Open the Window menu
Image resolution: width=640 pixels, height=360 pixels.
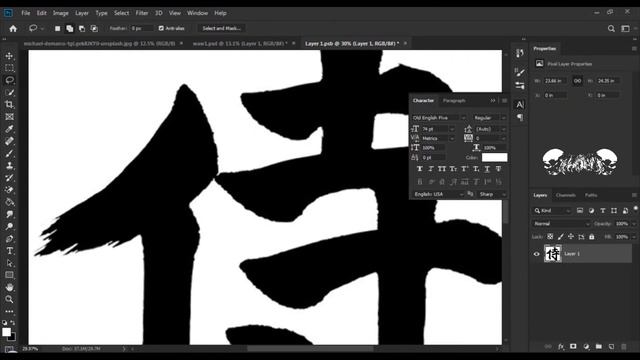coord(198,13)
